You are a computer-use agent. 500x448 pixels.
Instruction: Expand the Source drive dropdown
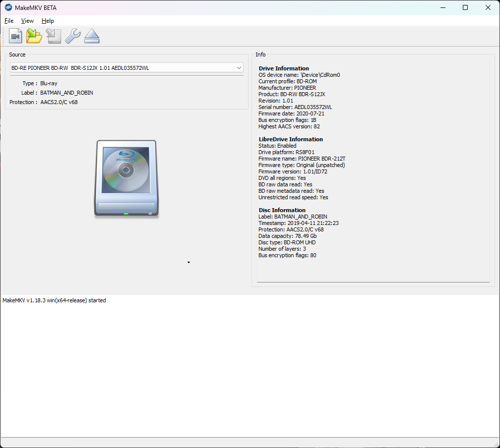(x=126, y=68)
